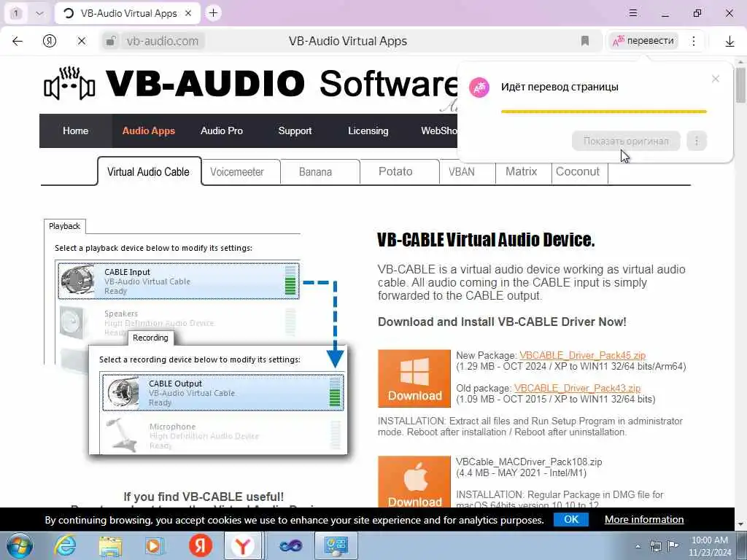Stop page loading with the X icon
The image size is (747, 560).
point(82,41)
